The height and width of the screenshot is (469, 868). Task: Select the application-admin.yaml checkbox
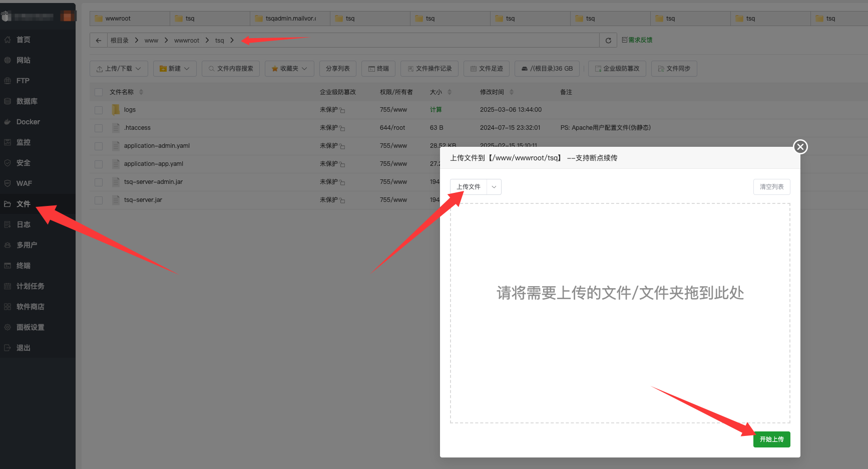tap(99, 146)
